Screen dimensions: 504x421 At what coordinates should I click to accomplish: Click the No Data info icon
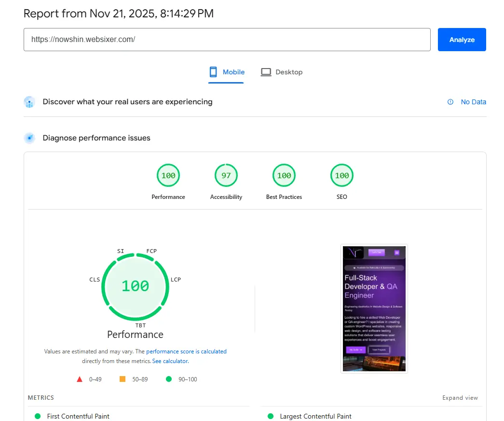(x=450, y=102)
